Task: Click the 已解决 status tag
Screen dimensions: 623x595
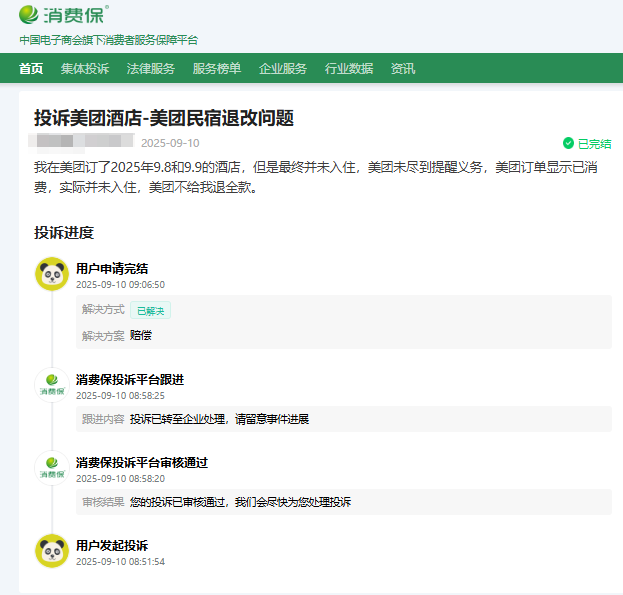Action: 150,310
